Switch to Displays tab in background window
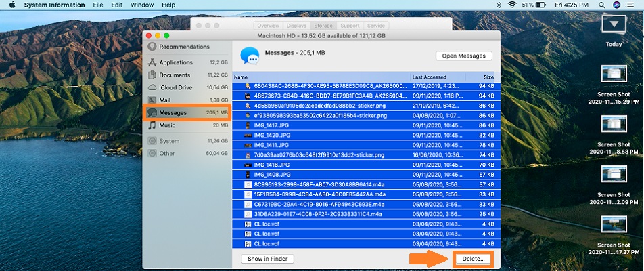Screen dimensions: 644x271 tap(296, 26)
